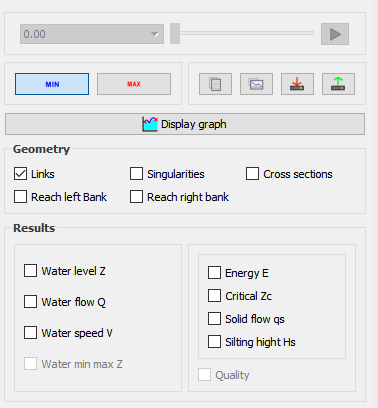Uncheck the Links checkbox
The image size is (378, 408).
point(20,174)
